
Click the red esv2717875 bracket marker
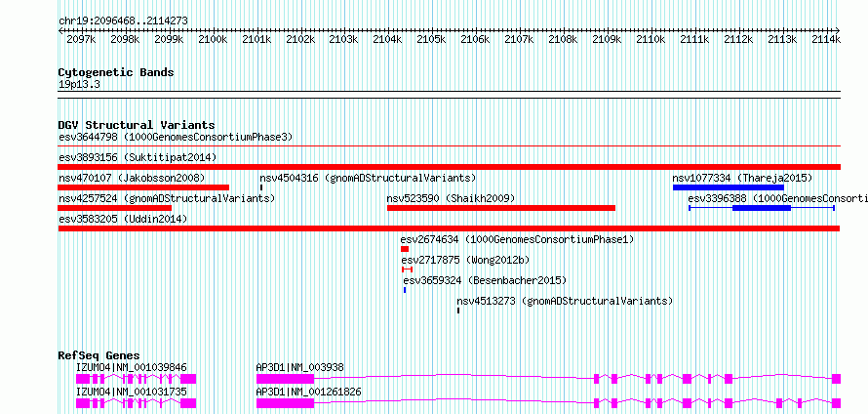[408, 269]
